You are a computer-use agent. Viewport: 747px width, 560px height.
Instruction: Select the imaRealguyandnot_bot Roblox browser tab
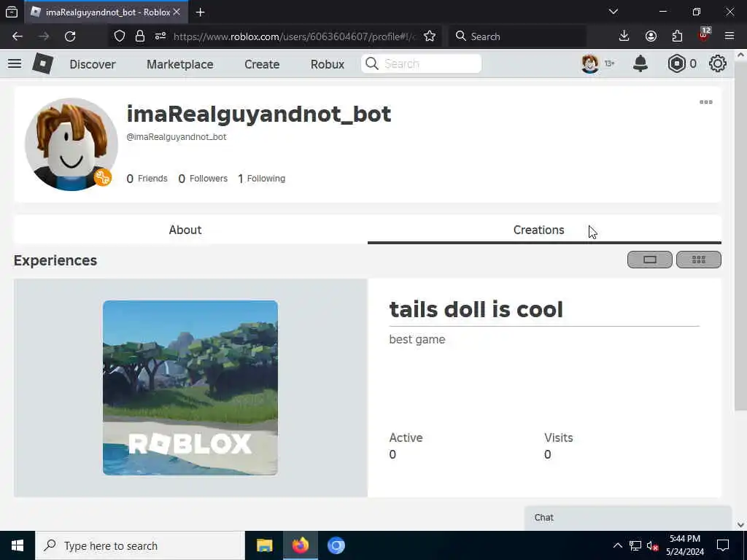tap(107, 12)
